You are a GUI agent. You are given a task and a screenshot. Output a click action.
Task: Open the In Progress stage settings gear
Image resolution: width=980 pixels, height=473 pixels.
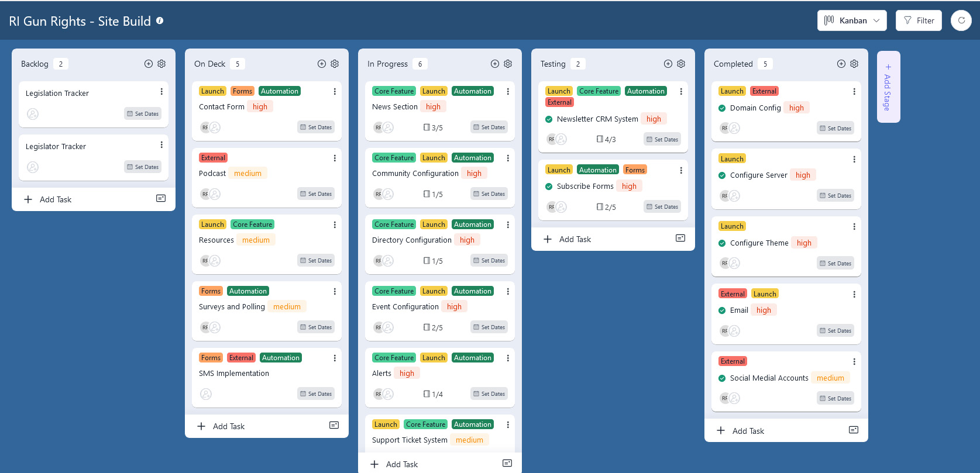(508, 64)
